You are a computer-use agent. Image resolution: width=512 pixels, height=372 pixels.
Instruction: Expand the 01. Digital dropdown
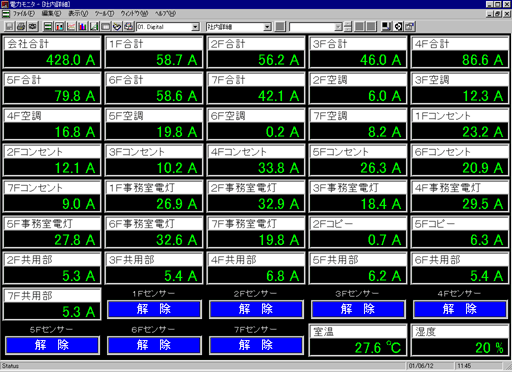[x=196, y=27]
